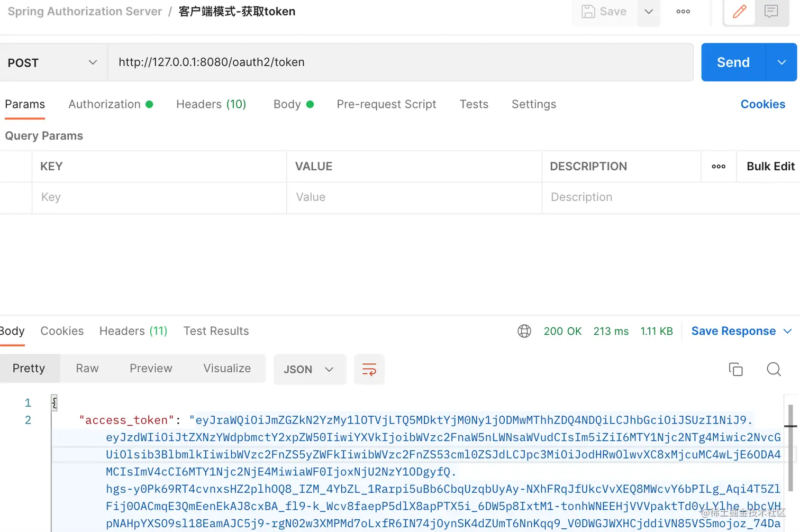800x532 pixels.
Task: Click the request name 客户端模式-获取token
Action: tap(237, 11)
